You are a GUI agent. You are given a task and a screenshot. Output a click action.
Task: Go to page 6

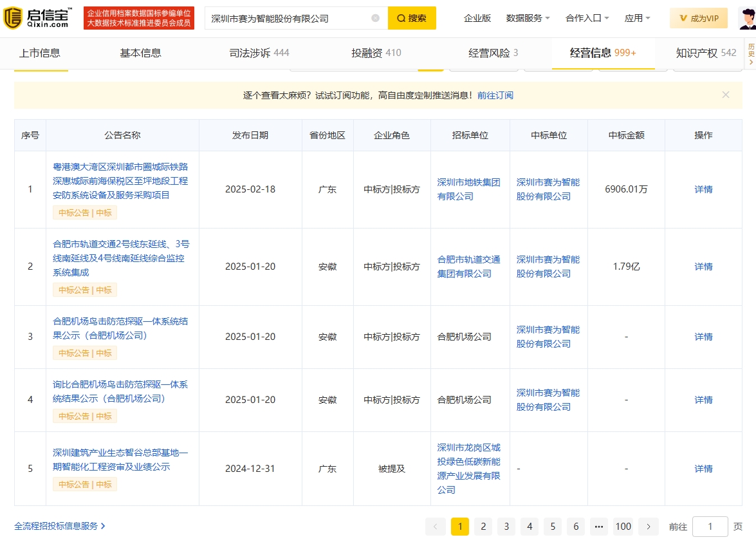pos(576,527)
